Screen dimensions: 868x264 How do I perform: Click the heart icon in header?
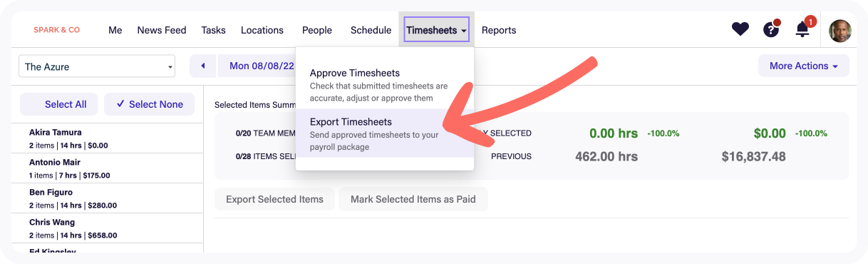(x=740, y=29)
